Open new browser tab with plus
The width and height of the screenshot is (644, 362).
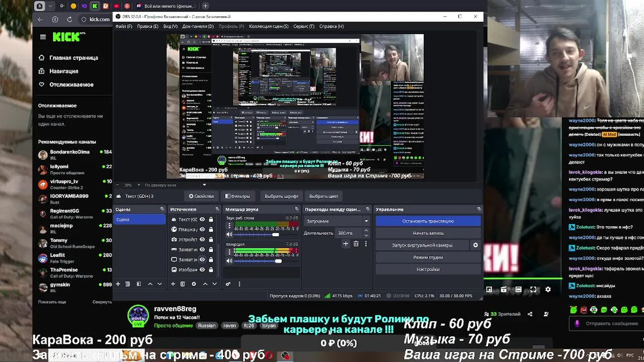coord(205,6)
